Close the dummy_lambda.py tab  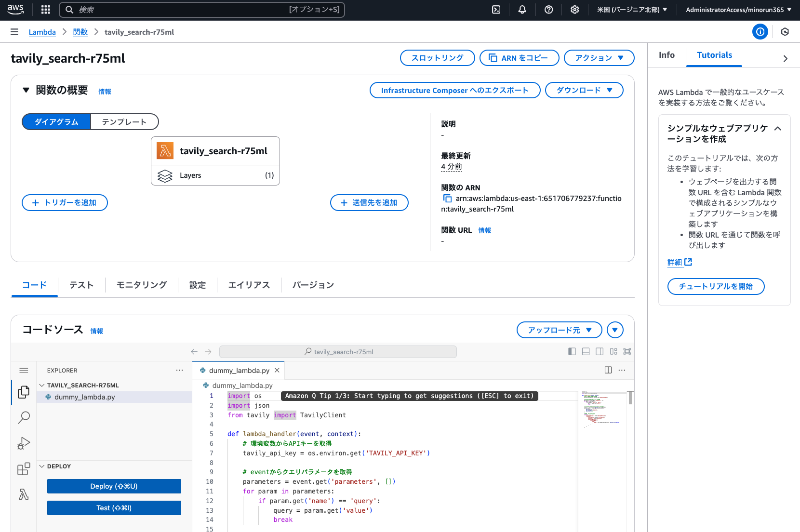(x=277, y=370)
